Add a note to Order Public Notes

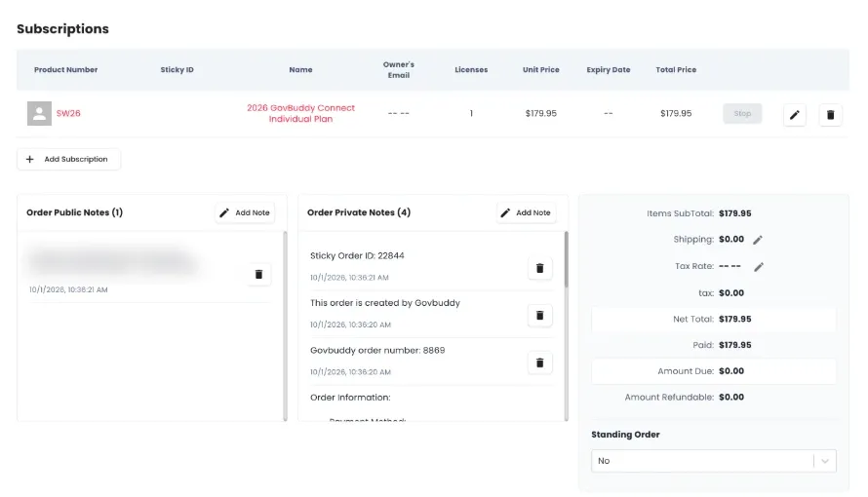click(x=245, y=212)
